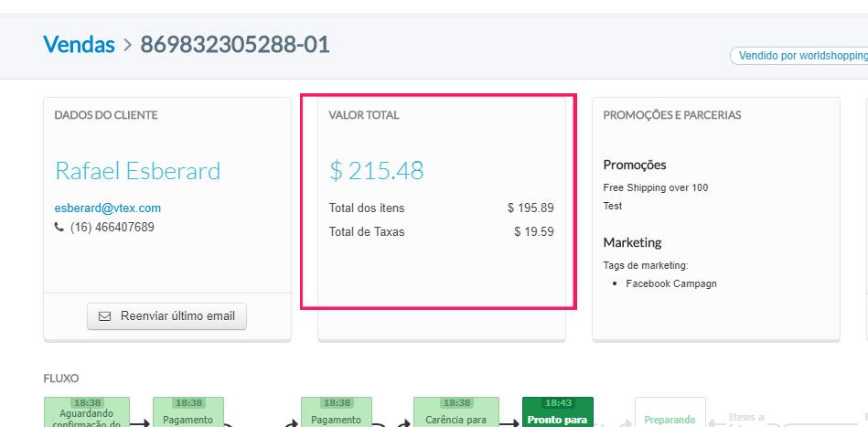Image resolution: width=868 pixels, height=427 pixels.
Task: Click the envelope icon on resend button
Action: [104, 316]
